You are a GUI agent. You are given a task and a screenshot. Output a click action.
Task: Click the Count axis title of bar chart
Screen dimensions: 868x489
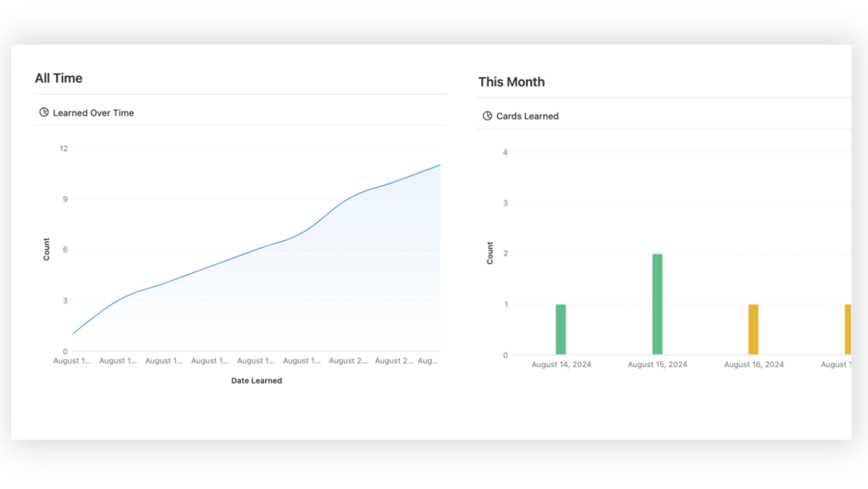[x=490, y=253]
